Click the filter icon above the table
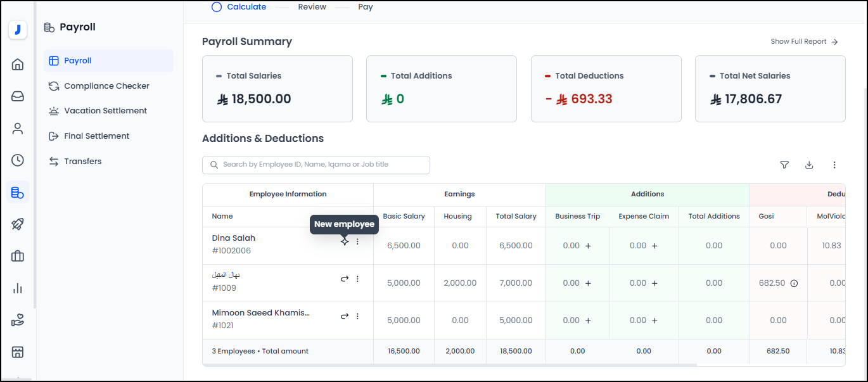The width and height of the screenshot is (868, 382). (x=784, y=165)
